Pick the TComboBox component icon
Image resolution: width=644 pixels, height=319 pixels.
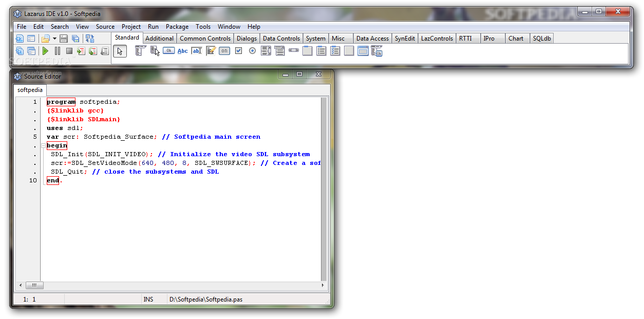click(x=280, y=50)
